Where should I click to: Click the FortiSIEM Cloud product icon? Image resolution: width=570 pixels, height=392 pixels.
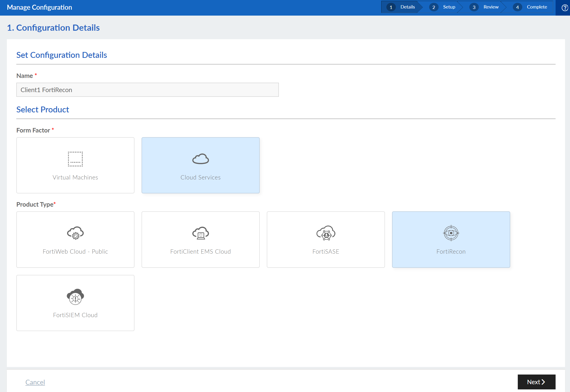(75, 297)
